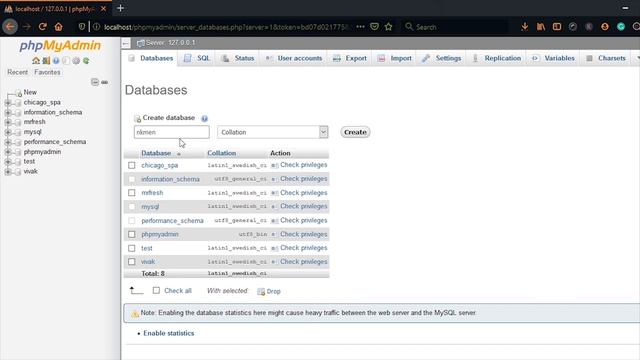
Task: Open the page actions three-dots menu
Action: point(360,27)
